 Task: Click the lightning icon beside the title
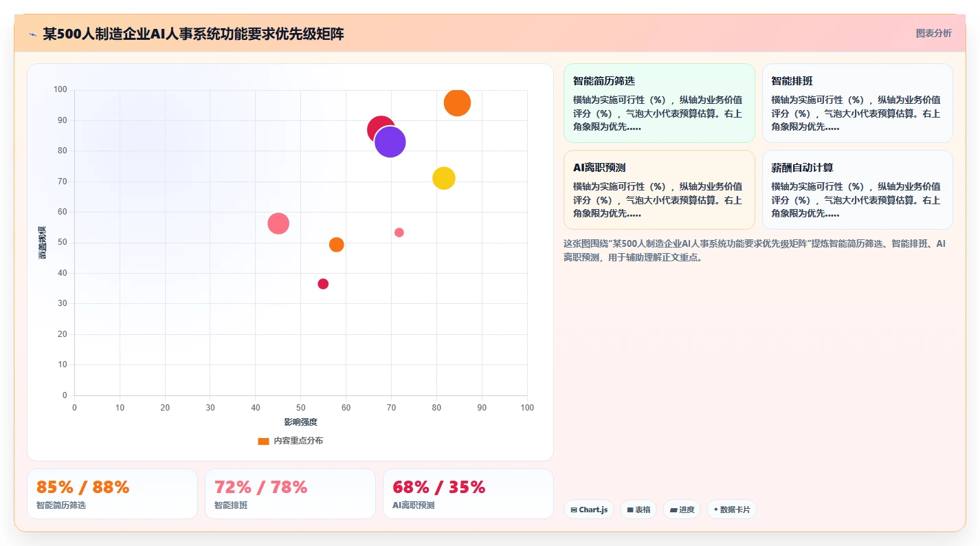point(32,34)
